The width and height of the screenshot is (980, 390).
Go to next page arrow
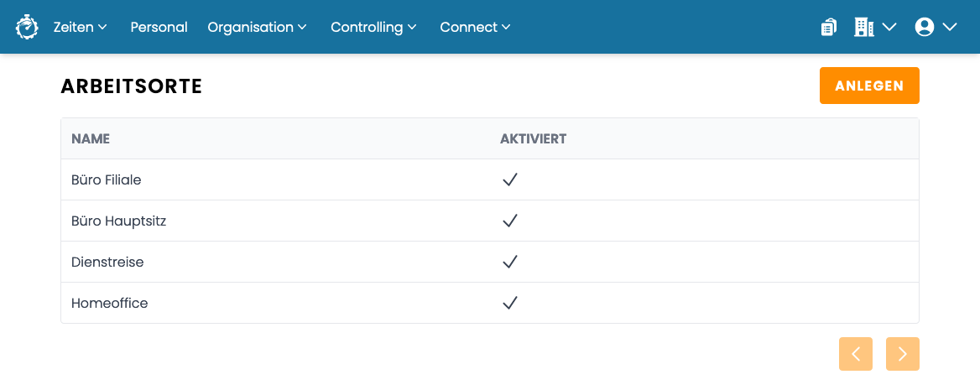coord(903,354)
